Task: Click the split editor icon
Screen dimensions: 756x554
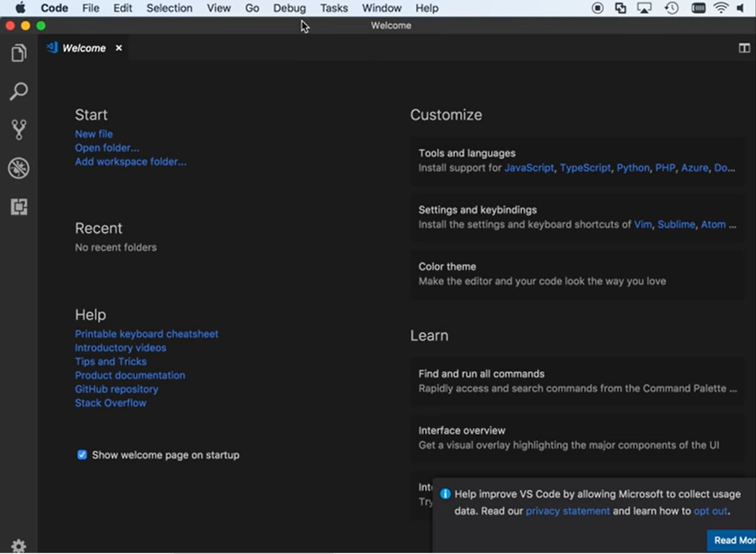Action: click(744, 48)
